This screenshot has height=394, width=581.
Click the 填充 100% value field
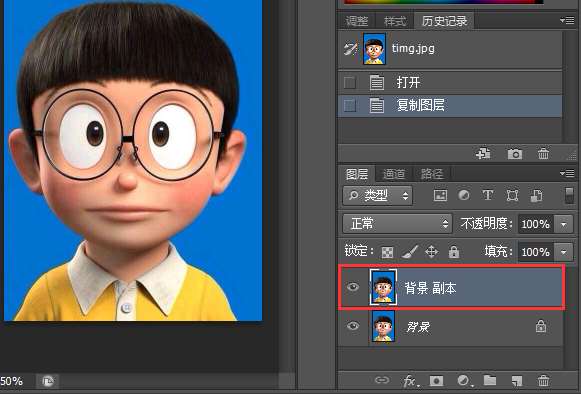tap(536, 252)
